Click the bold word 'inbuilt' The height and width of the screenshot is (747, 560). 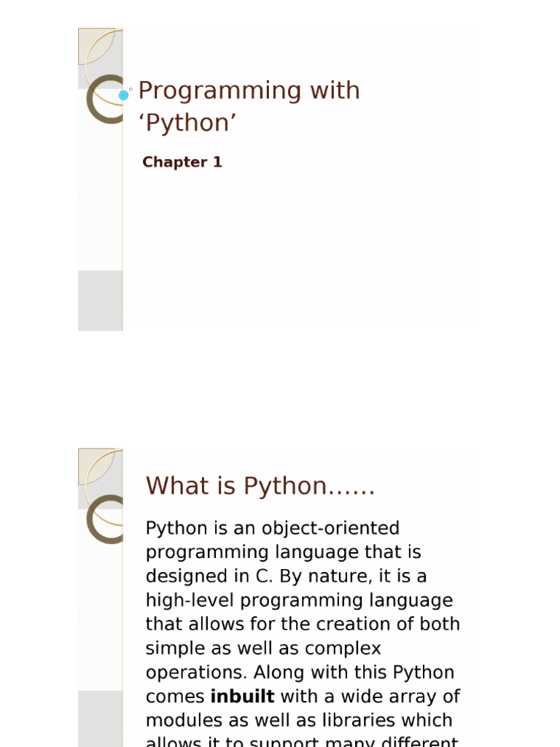(242, 697)
